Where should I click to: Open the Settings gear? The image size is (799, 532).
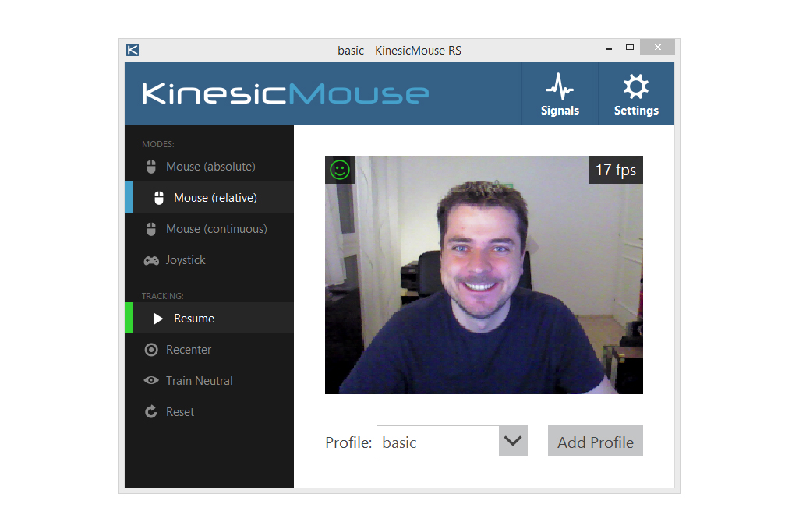pyautogui.click(x=636, y=93)
